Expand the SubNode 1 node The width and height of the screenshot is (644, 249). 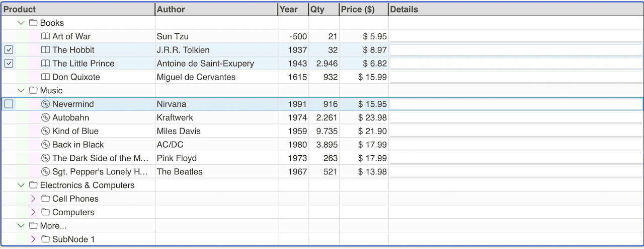pyautogui.click(x=33, y=239)
